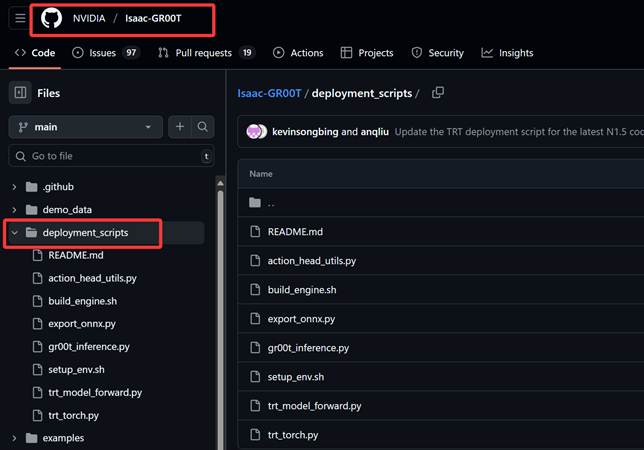Click the NVIDIA organization link
Viewport: 644px width, 450px height.
[x=89, y=19]
